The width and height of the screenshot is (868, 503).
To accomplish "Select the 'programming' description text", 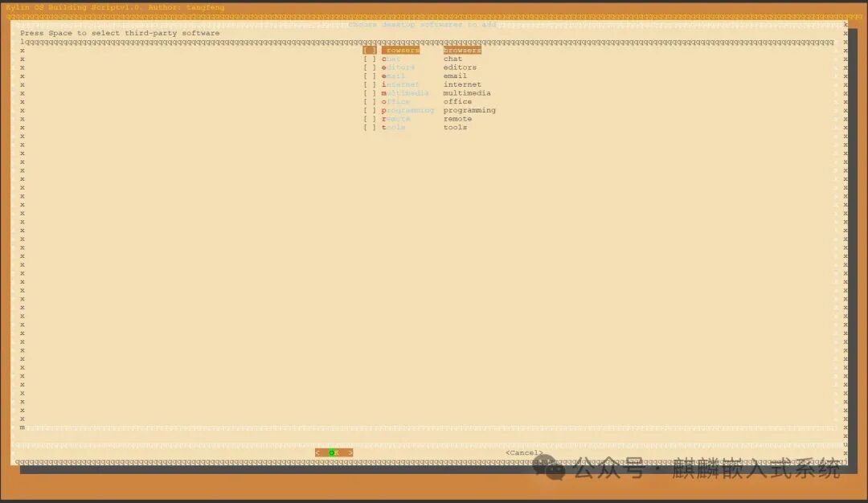I will 469,110.
